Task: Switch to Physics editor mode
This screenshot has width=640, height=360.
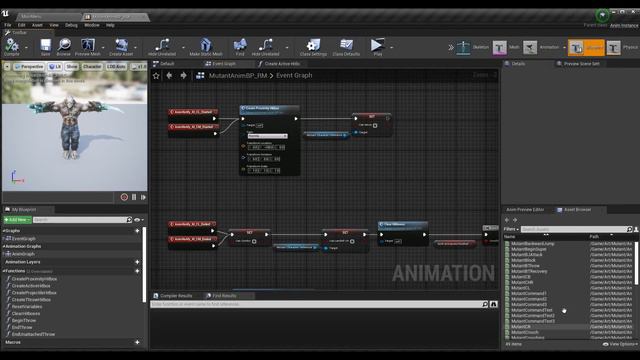Action: pyautogui.click(x=622, y=47)
